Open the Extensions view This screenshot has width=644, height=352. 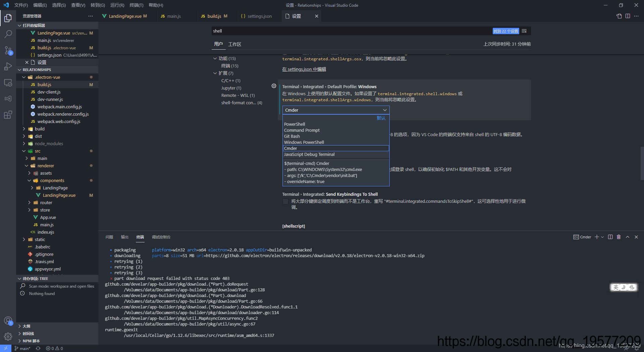click(x=8, y=115)
